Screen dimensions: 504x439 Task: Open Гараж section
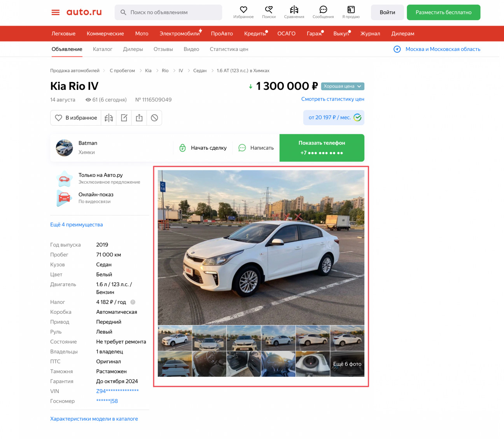point(314,33)
